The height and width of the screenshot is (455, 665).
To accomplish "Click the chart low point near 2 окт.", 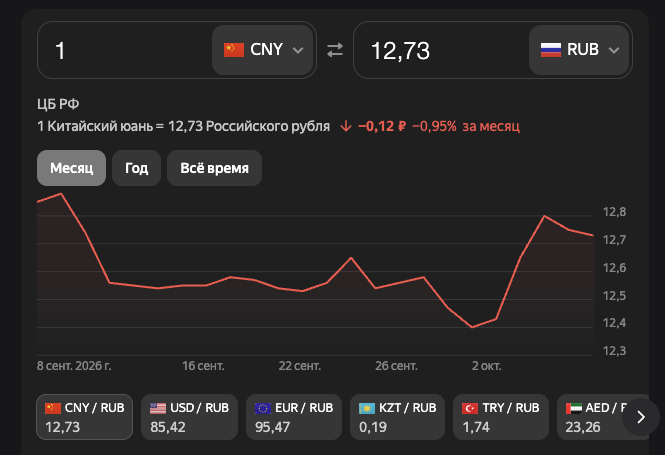I will [x=472, y=327].
